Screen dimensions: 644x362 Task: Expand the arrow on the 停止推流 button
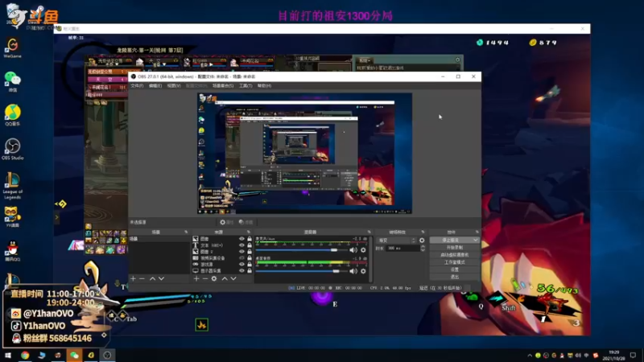click(x=475, y=240)
